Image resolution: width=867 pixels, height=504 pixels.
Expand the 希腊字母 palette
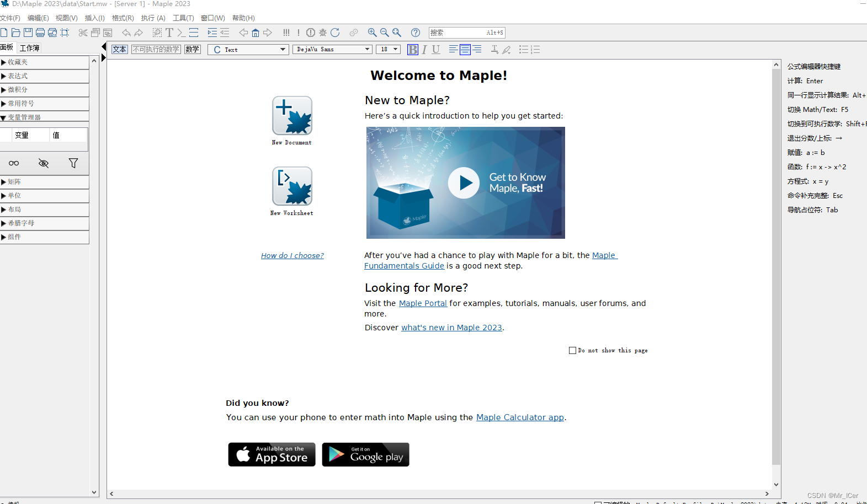coord(44,223)
